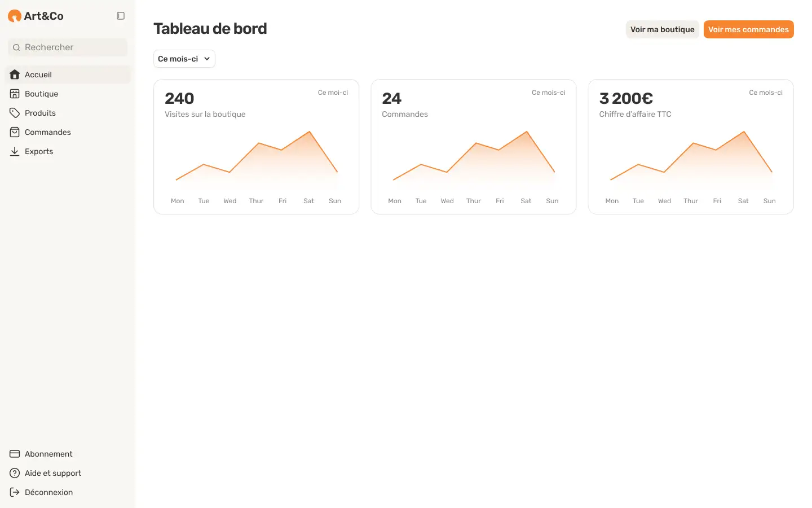
Task: Click the Art&Co logo icon
Action: 15,16
